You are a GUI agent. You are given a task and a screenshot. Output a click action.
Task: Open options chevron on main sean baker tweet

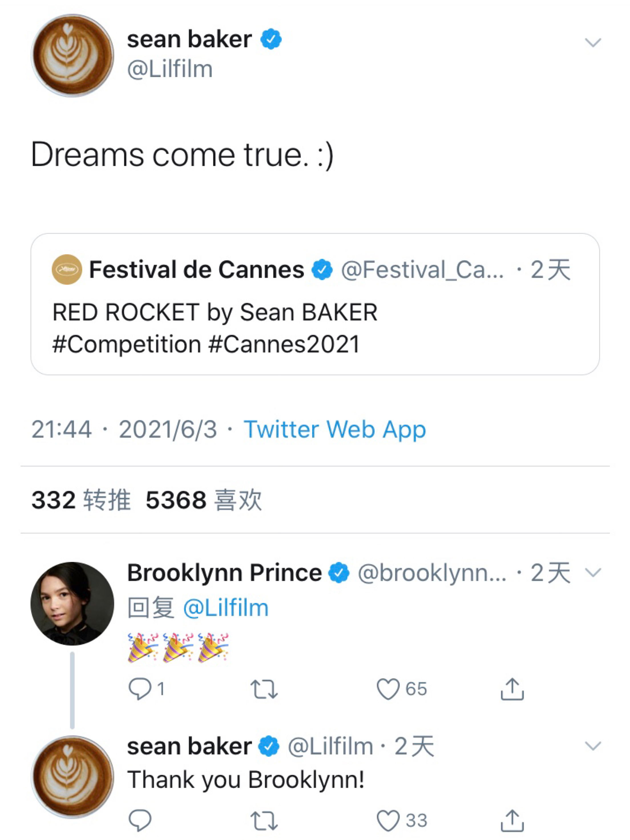[x=593, y=42]
